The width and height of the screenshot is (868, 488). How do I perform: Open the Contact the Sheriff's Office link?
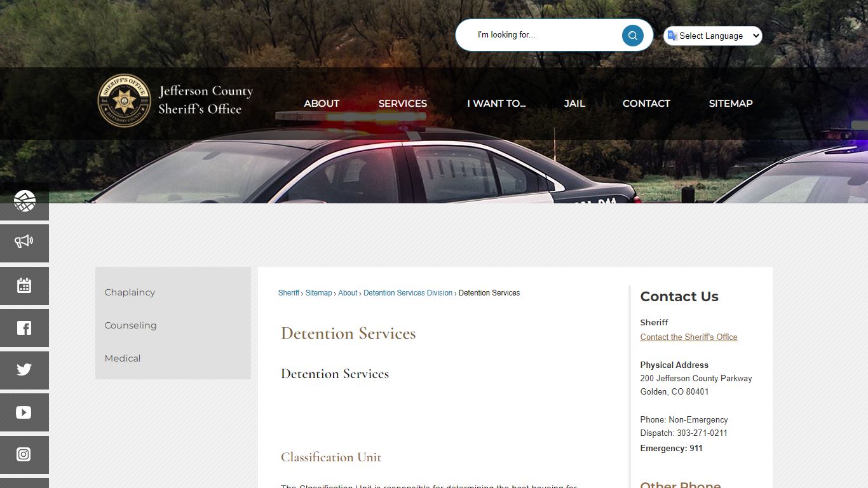[x=689, y=337]
